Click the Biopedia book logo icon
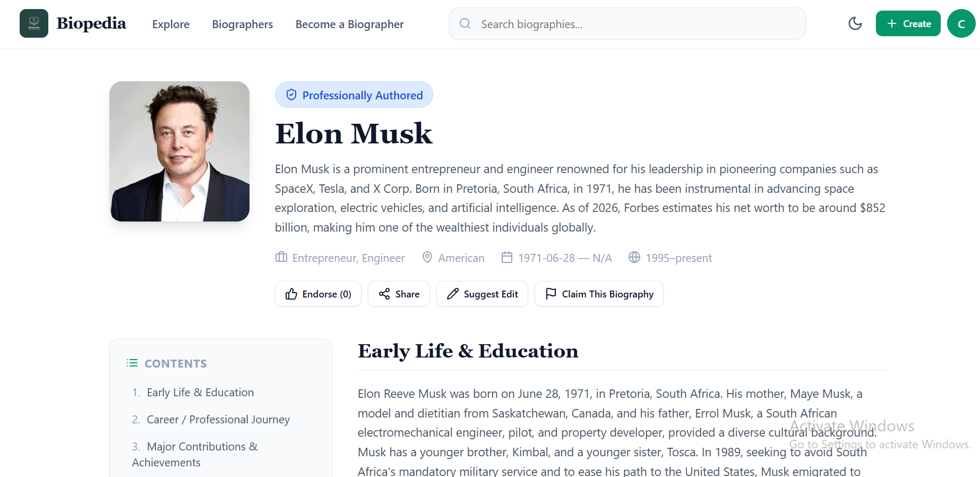Viewport: 980px width, 477px height. point(33,23)
